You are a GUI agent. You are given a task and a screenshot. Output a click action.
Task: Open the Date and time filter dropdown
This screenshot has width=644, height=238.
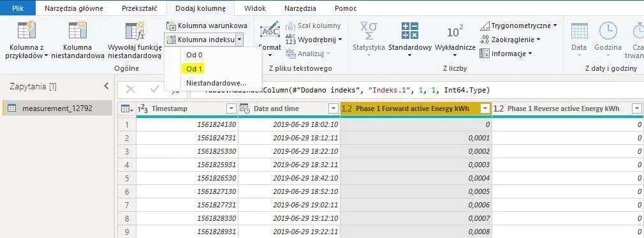(333, 108)
